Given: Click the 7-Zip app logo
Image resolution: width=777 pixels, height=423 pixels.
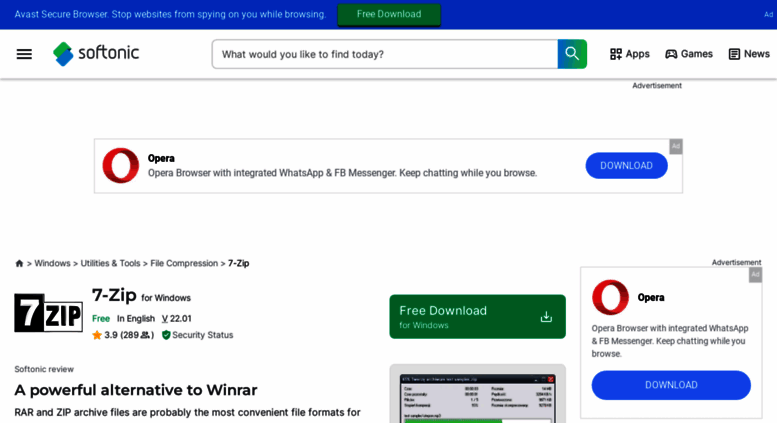Looking at the screenshot, I should tap(49, 313).
